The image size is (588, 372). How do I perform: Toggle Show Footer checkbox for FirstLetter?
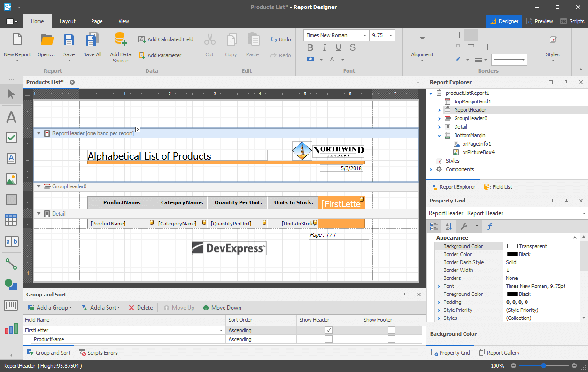click(391, 330)
